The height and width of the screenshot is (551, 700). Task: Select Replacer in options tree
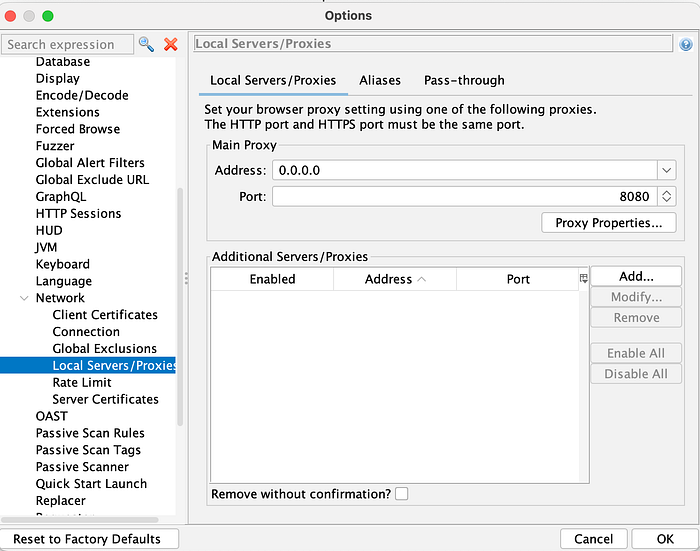point(60,501)
